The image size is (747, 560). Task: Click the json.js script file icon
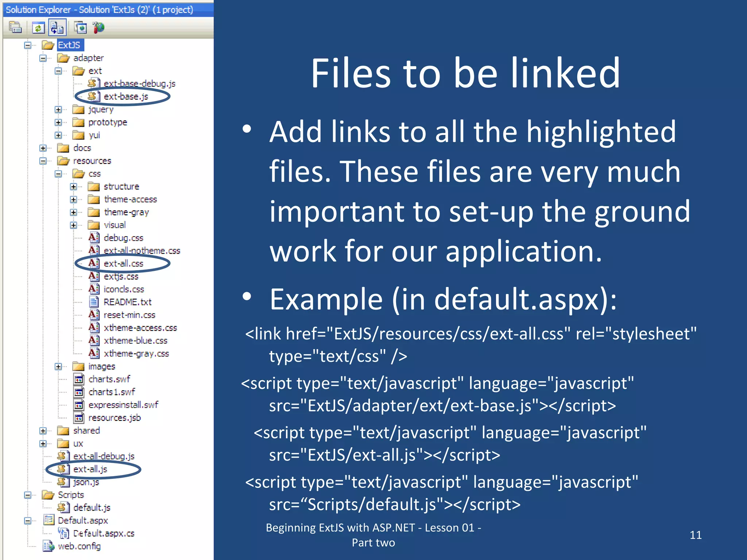point(63,482)
